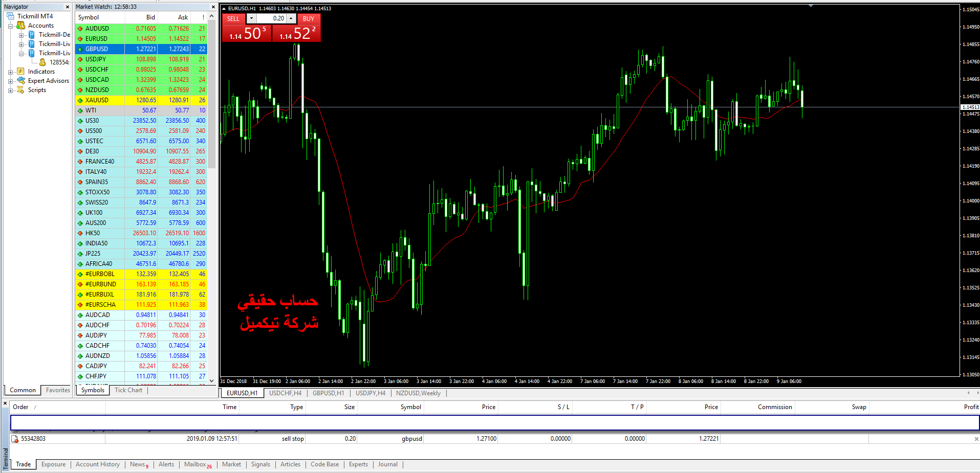Sort orders by the Order column header
980x473 pixels.
[x=58, y=407]
